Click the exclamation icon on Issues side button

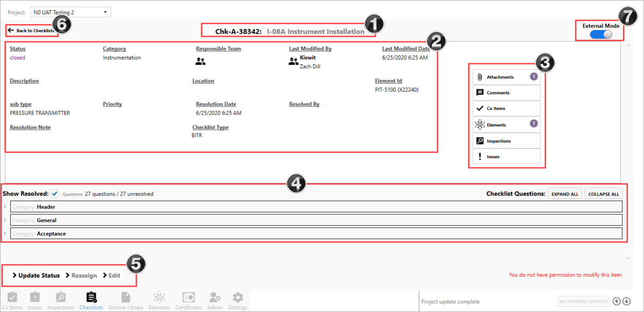pyautogui.click(x=480, y=157)
